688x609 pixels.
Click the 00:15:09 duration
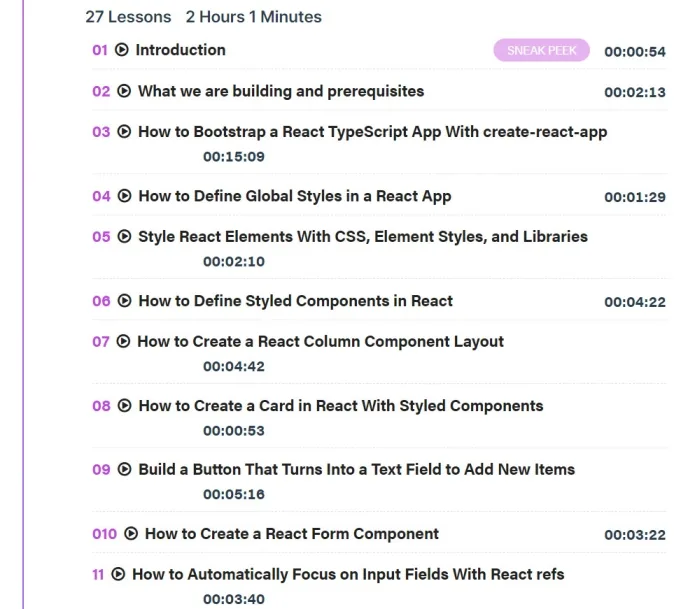coord(234,157)
